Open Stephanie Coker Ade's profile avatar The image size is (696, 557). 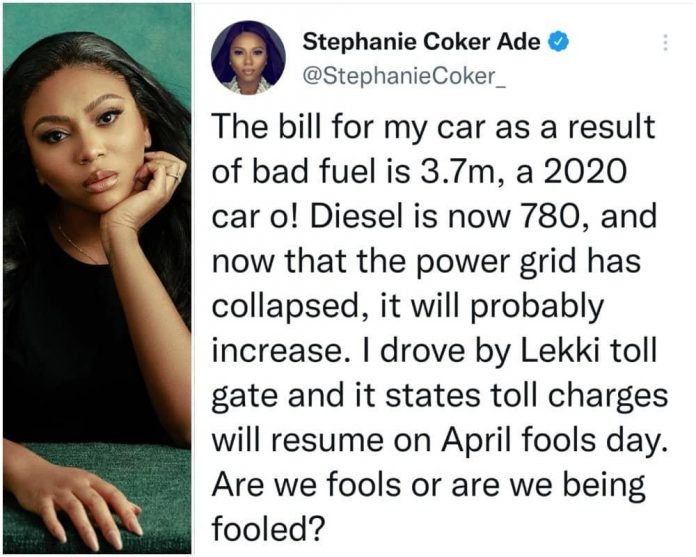[242, 58]
